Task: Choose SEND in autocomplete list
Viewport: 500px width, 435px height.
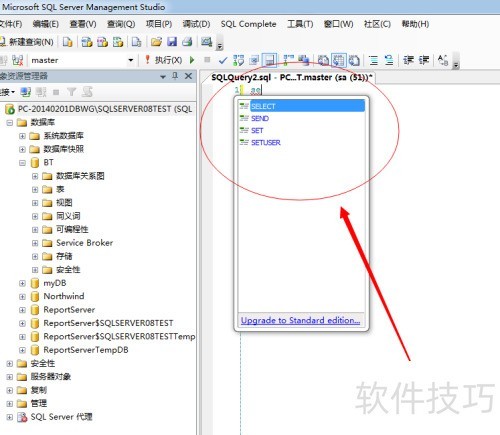Action: tap(302, 118)
